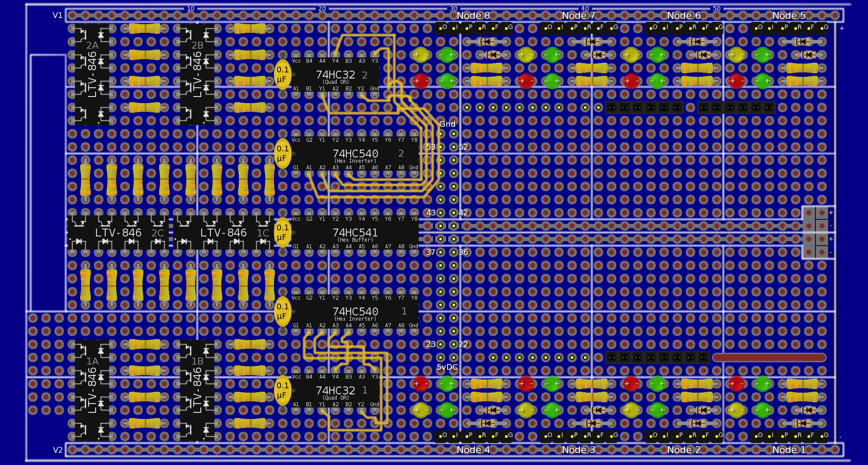Click the yellow LED above Node 3
868x465 pixels.
[x=526, y=410]
